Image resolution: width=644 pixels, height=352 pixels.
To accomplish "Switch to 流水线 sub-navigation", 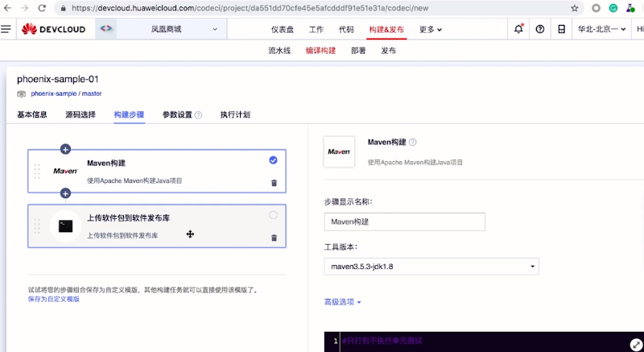I will [x=279, y=51].
